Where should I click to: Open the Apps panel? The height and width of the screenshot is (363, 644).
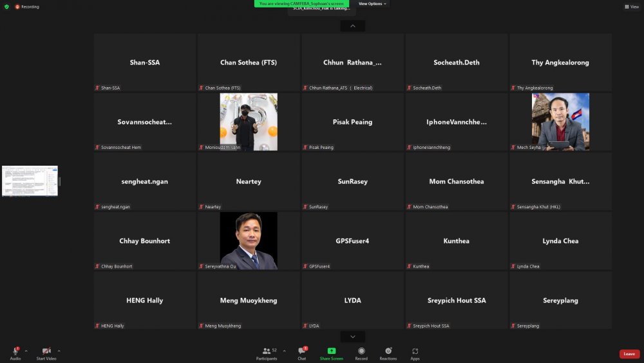click(x=415, y=351)
